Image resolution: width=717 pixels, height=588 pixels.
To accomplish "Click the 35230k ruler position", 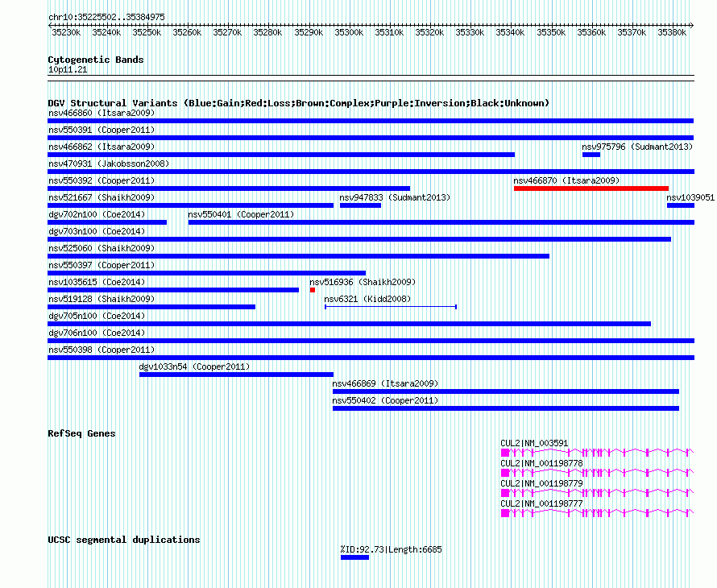I will click(66, 32).
